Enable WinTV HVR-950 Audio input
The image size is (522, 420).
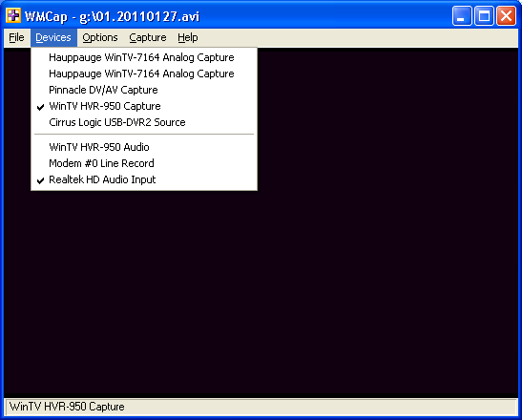(x=144, y=147)
